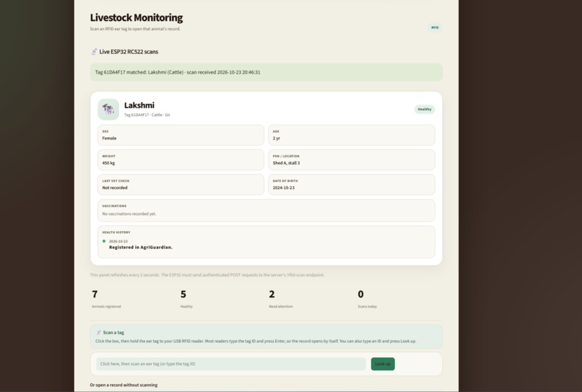582x392 pixels.
Task: Select the Sex Female field
Action: [181, 135]
